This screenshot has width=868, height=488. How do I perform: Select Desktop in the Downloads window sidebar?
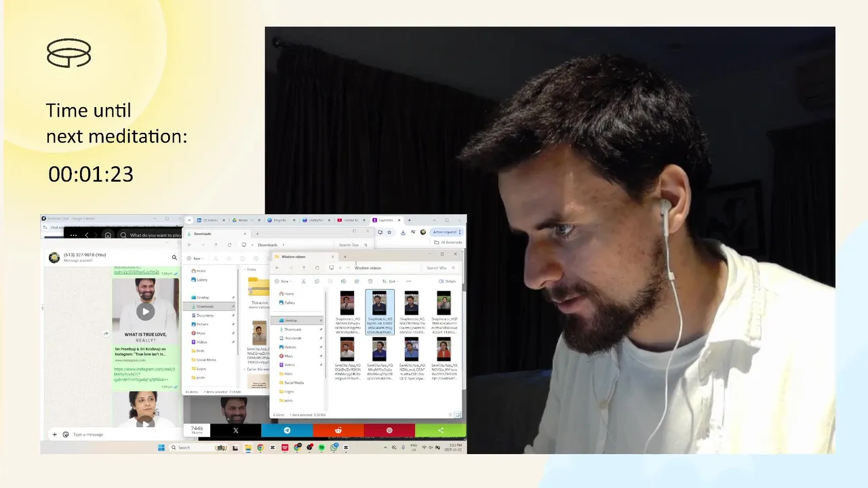(x=203, y=298)
